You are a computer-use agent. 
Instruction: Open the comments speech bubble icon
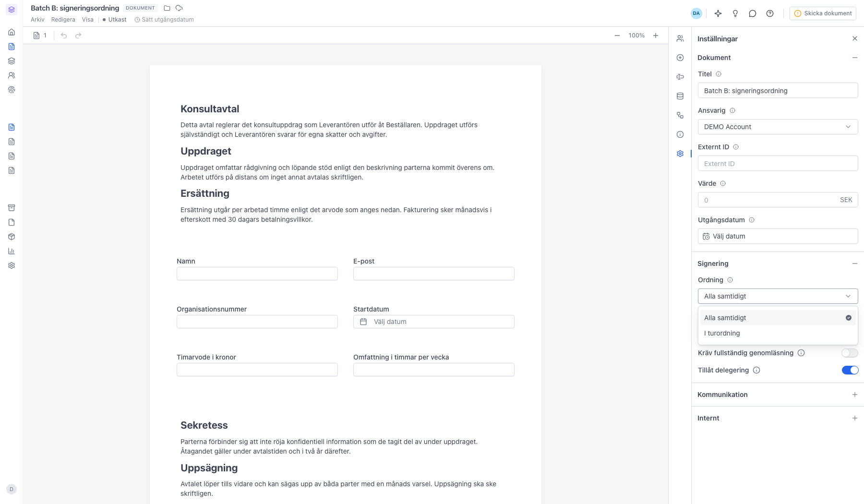click(x=753, y=13)
